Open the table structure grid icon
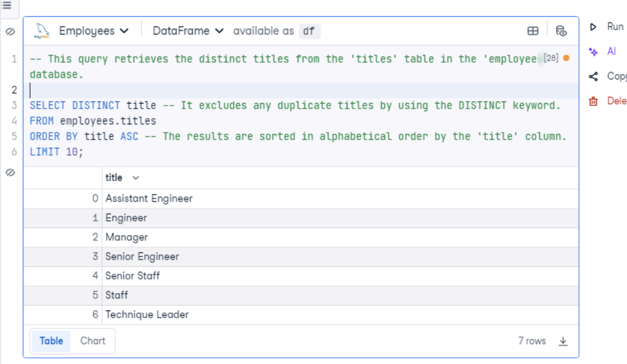This screenshot has height=364, width=627. (533, 31)
